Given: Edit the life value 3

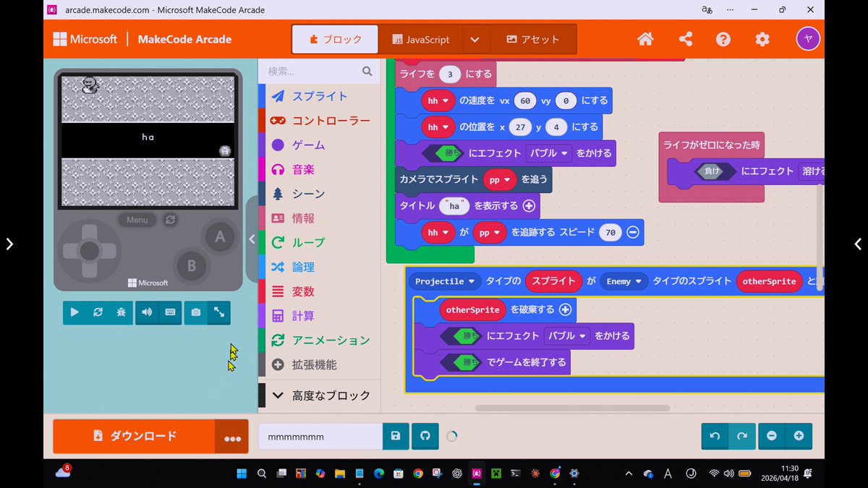Looking at the screenshot, I should (x=450, y=74).
